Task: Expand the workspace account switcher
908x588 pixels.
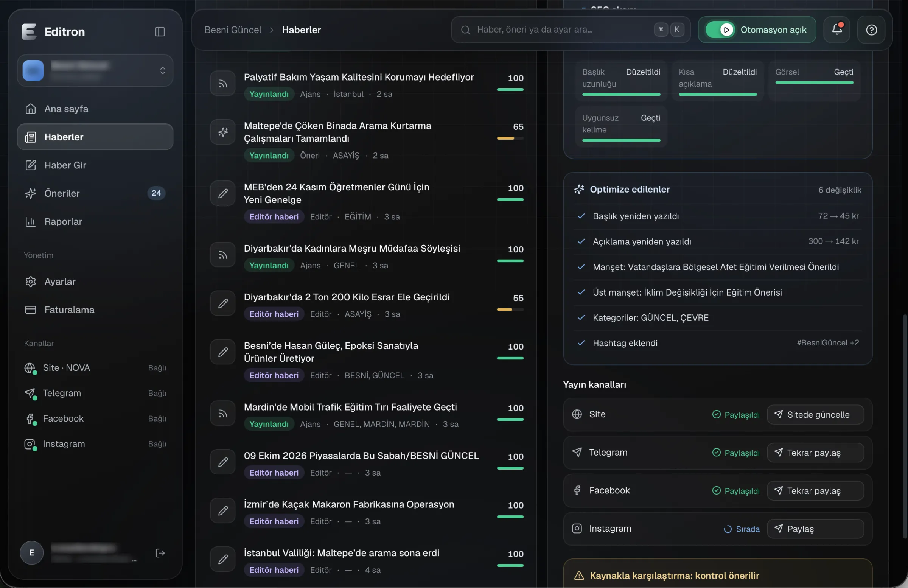Action: [95, 71]
